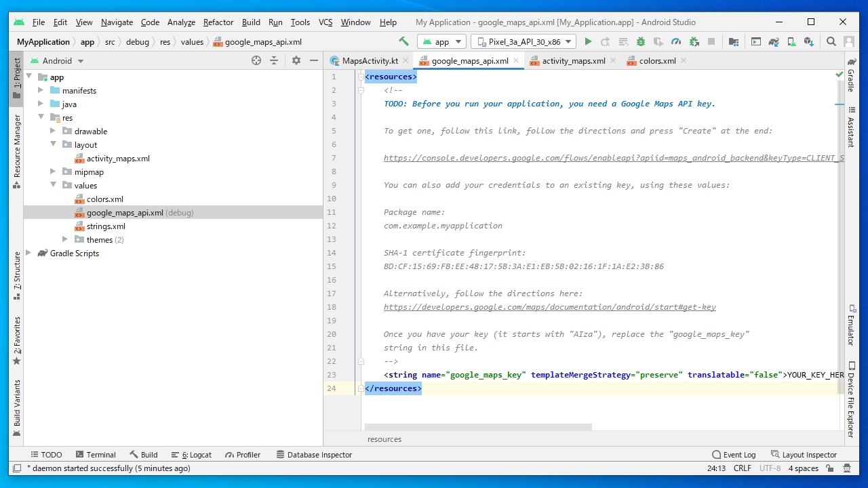Image resolution: width=868 pixels, height=488 pixels.
Task: Toggle the Assistant side panel
Action: pos(851,127)
